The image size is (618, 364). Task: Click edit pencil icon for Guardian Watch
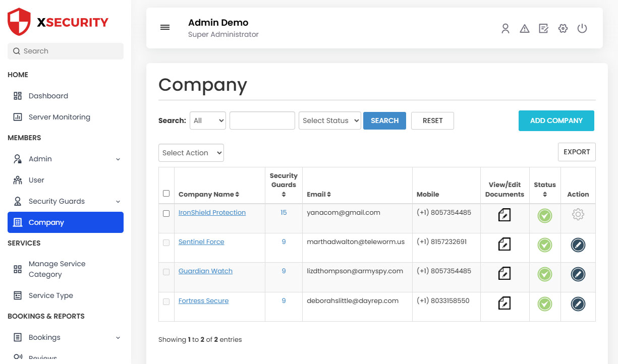coord(578,274)
